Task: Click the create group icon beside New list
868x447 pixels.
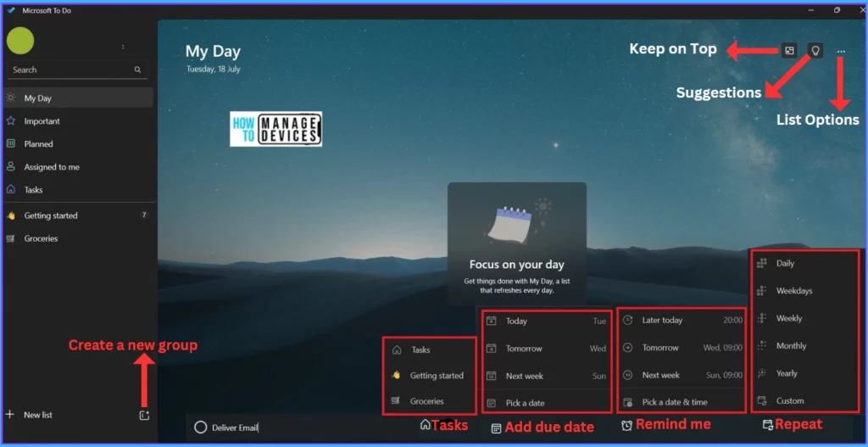Action: pos(144,416)
